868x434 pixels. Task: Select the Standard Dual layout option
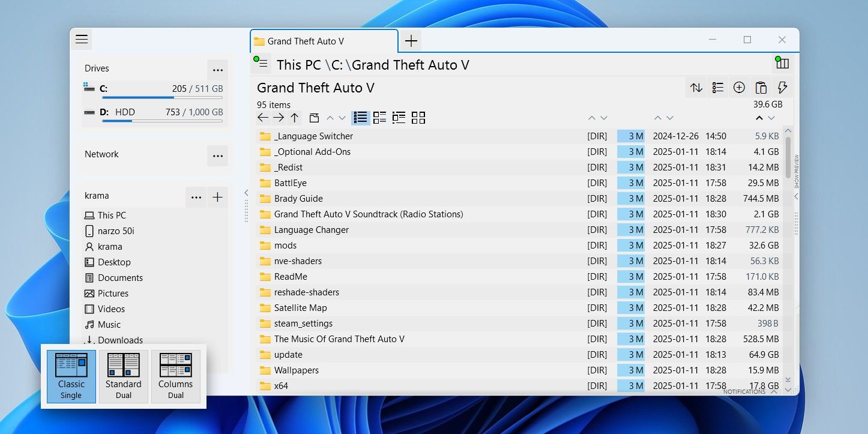pyautogui.click(x=123, y=376)
